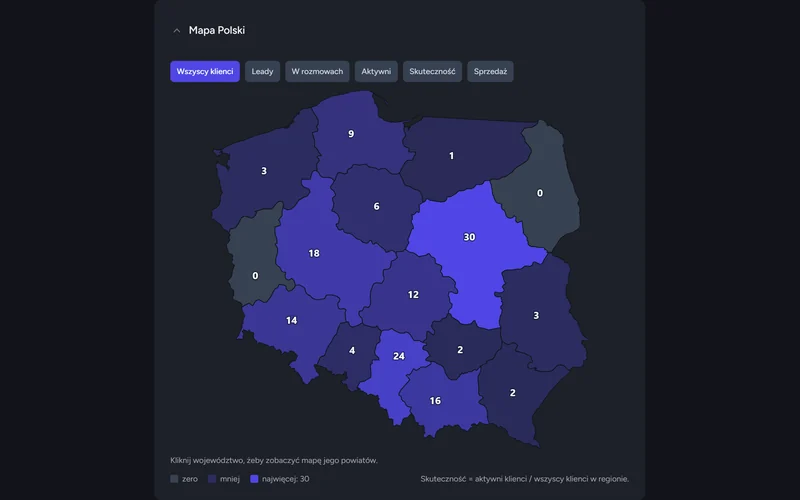Image resolution: width=800 pixels, height=500 pixels.
Task: Click the Kliknij województwo hint text
Action: click(274, 460)
